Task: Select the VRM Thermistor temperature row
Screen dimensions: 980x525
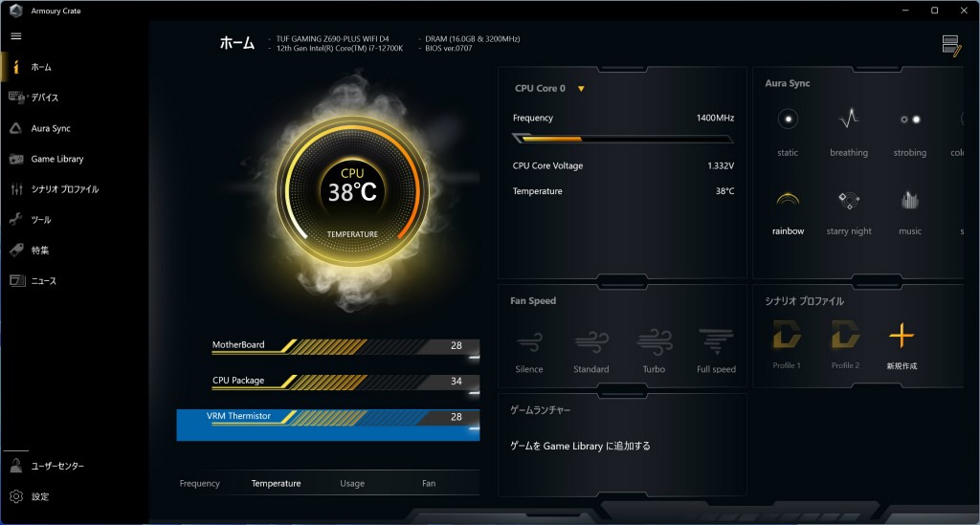Action: (x=328, y=426)
